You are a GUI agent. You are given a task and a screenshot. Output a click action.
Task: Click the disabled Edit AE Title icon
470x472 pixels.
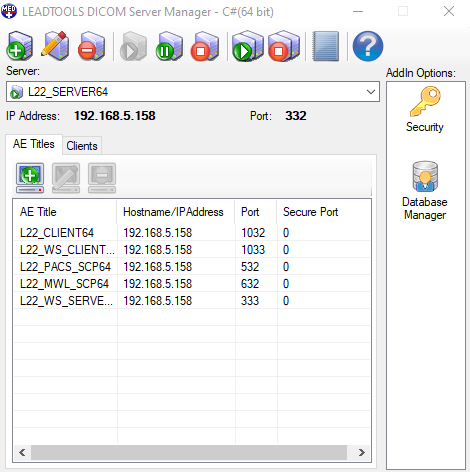[66, 178]
